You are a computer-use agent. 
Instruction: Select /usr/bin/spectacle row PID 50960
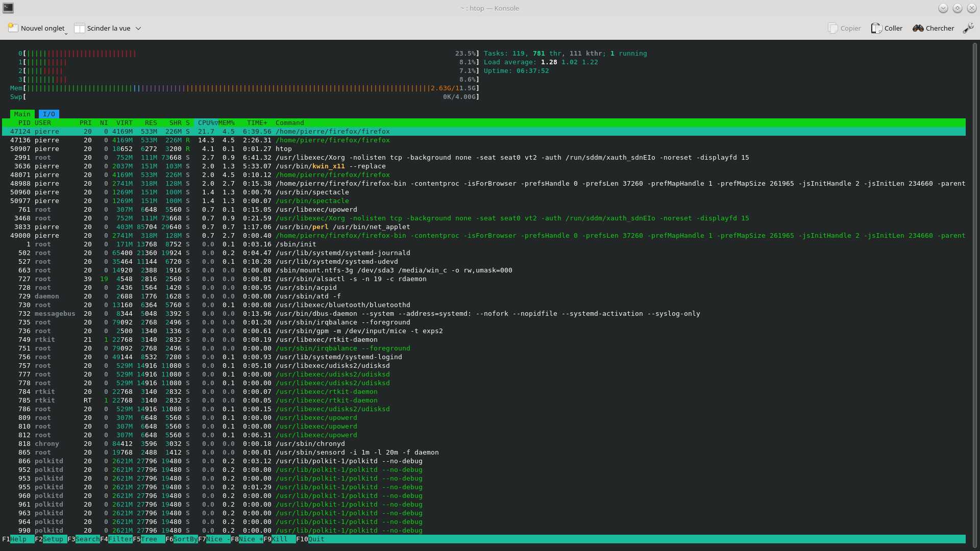click(x=484, y=192)
